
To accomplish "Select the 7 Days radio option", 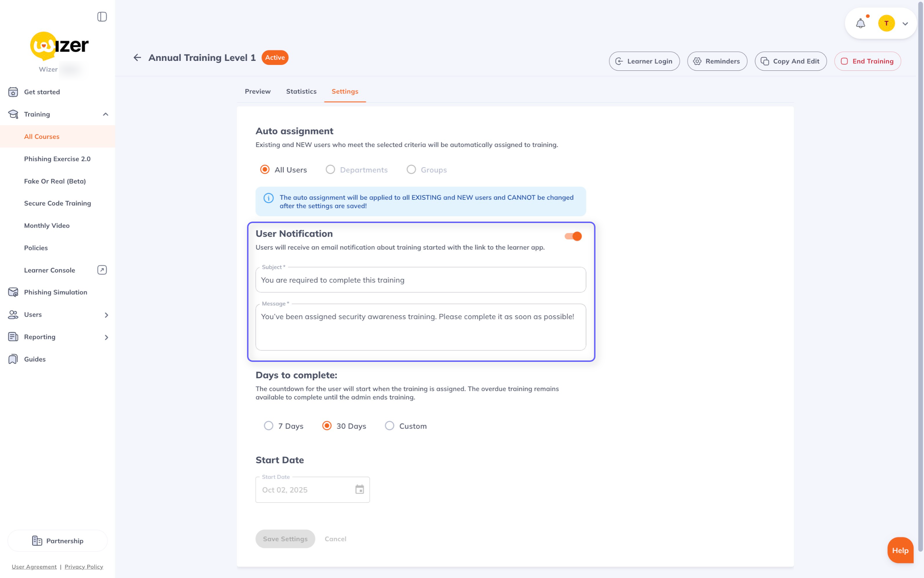I will pos(269,426).
